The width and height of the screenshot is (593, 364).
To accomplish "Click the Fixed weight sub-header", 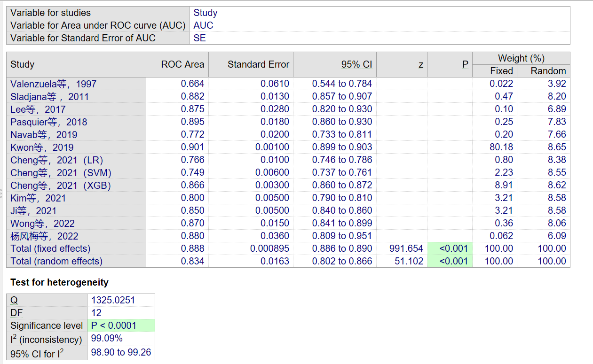I will pos(501,71).
